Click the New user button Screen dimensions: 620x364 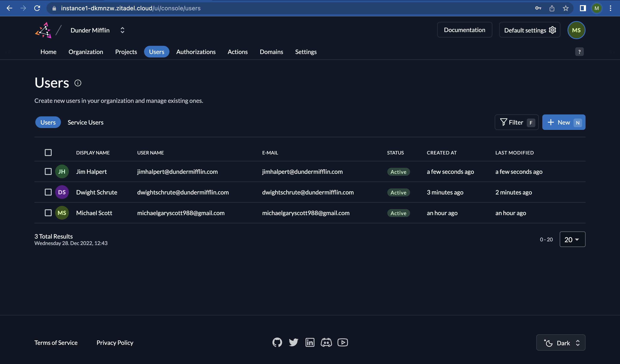pyautogui.click(x=563, y=122)
